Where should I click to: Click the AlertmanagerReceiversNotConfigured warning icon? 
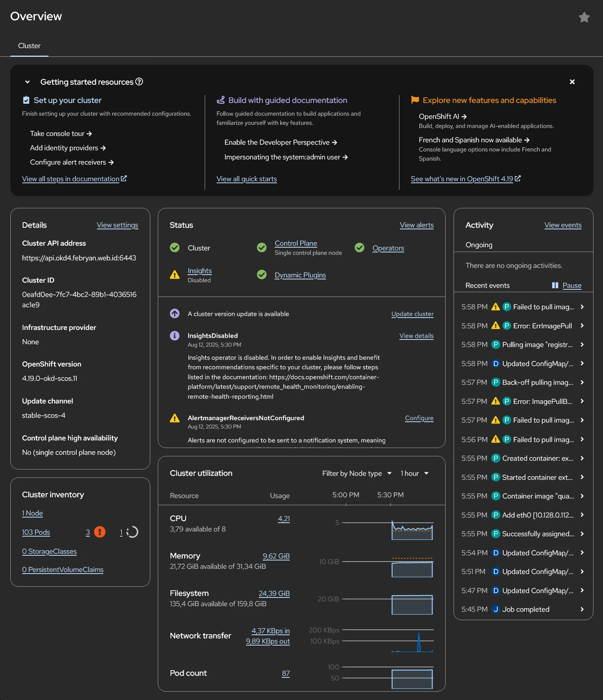point(175,418)
